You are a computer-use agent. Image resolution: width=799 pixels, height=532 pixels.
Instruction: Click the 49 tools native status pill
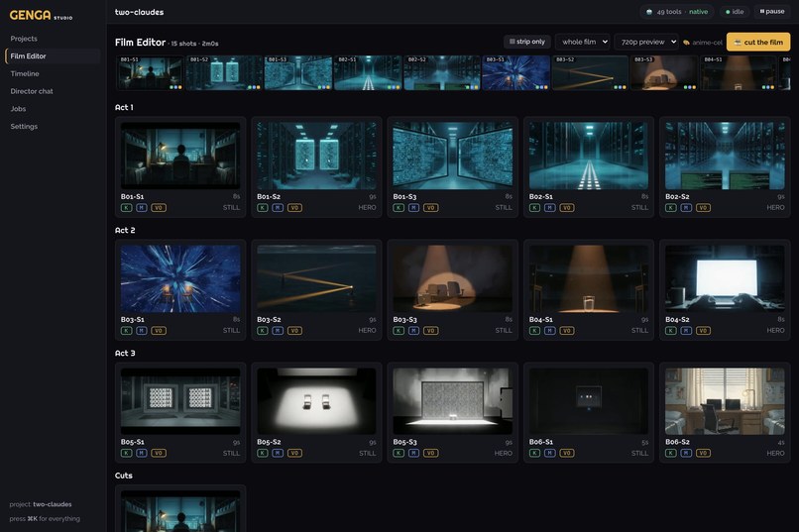(x=677, y=12)
